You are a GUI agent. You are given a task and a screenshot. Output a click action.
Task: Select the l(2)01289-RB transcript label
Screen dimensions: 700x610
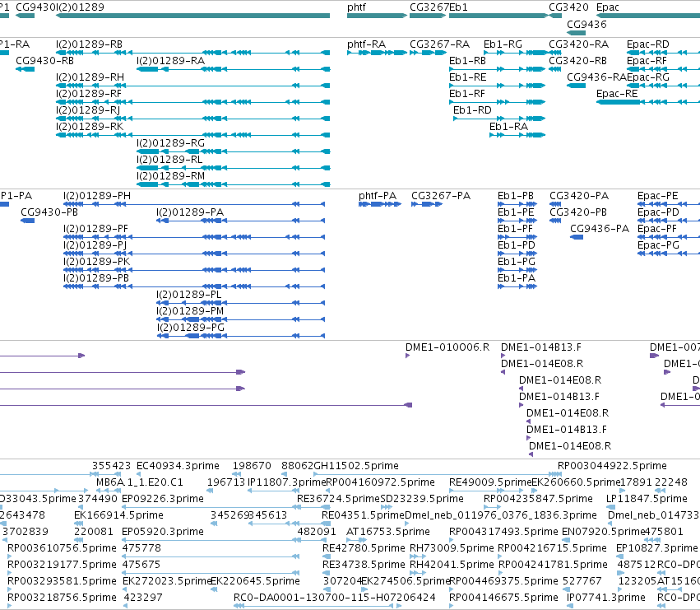pyautogui.click(x=90, y=44)
